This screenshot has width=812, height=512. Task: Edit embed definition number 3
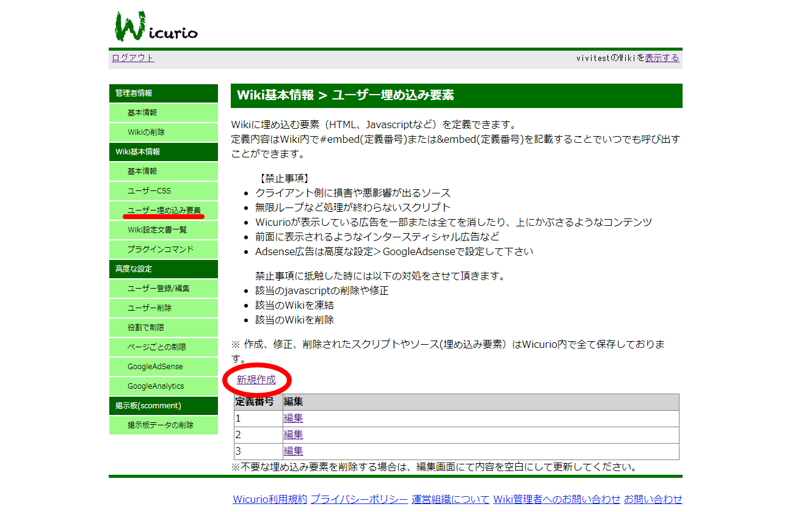[x=293, y=452]
